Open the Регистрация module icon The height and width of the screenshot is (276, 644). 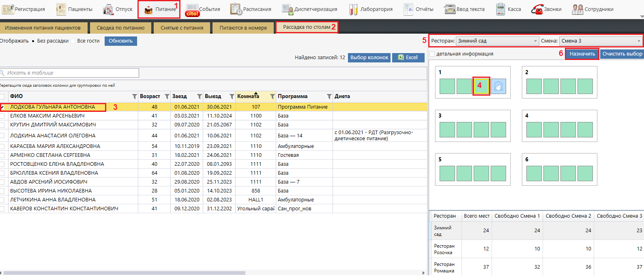click(8, 9)
